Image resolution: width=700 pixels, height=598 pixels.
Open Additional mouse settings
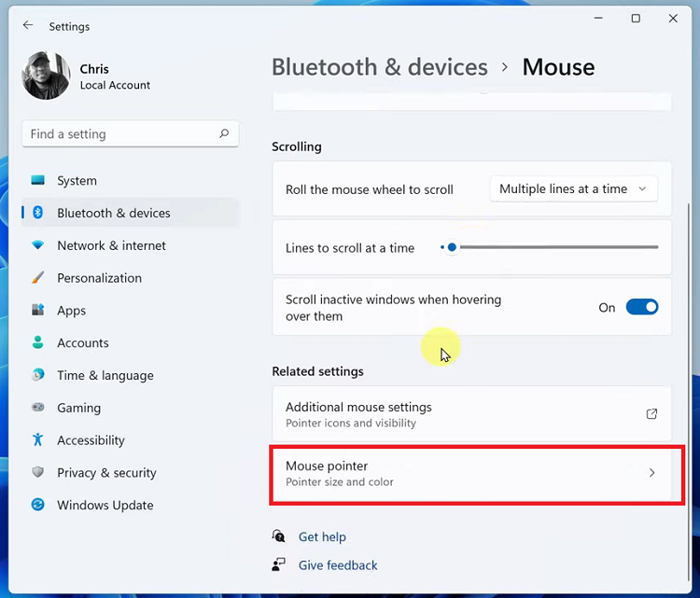[472, 414]
